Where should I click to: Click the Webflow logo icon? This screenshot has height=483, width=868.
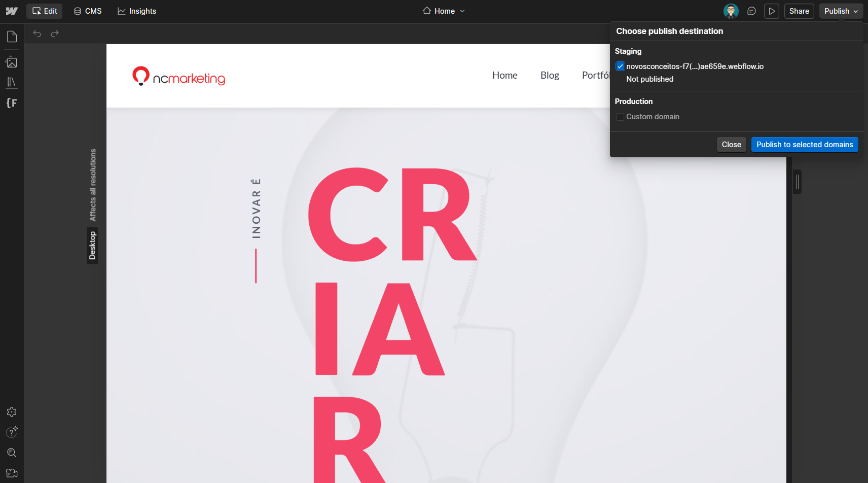[12, 11]
